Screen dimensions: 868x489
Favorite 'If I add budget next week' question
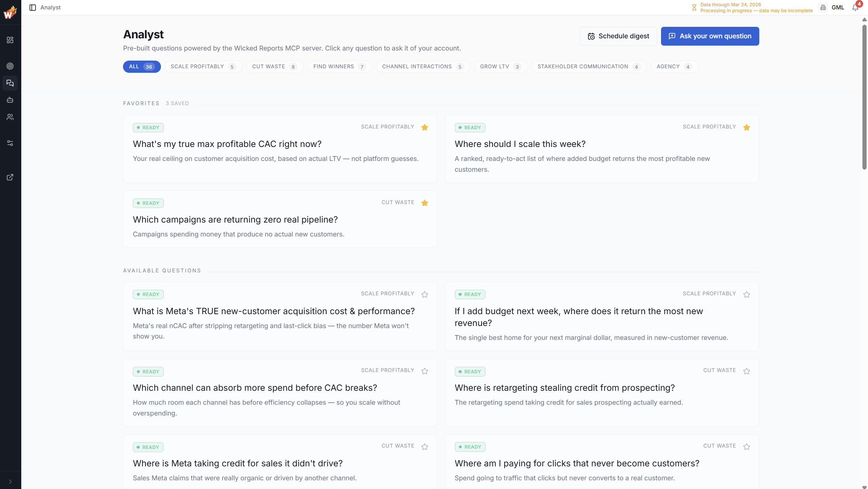click(746, 295)
